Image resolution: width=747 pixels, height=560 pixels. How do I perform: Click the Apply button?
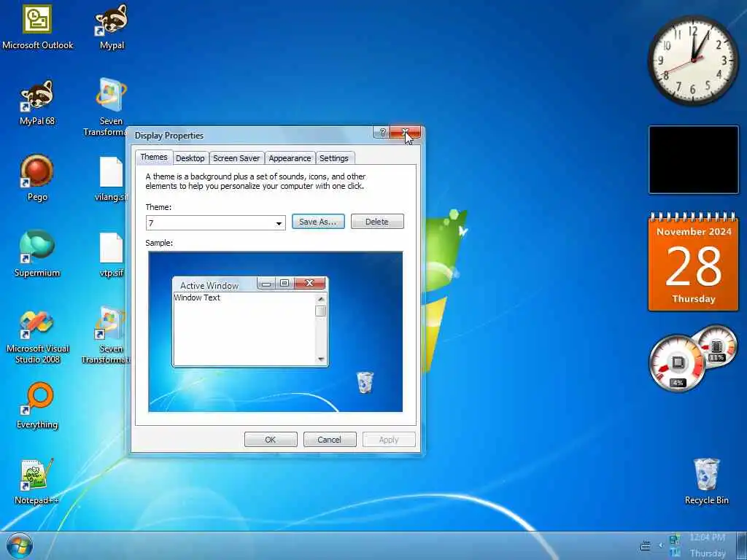389,440
